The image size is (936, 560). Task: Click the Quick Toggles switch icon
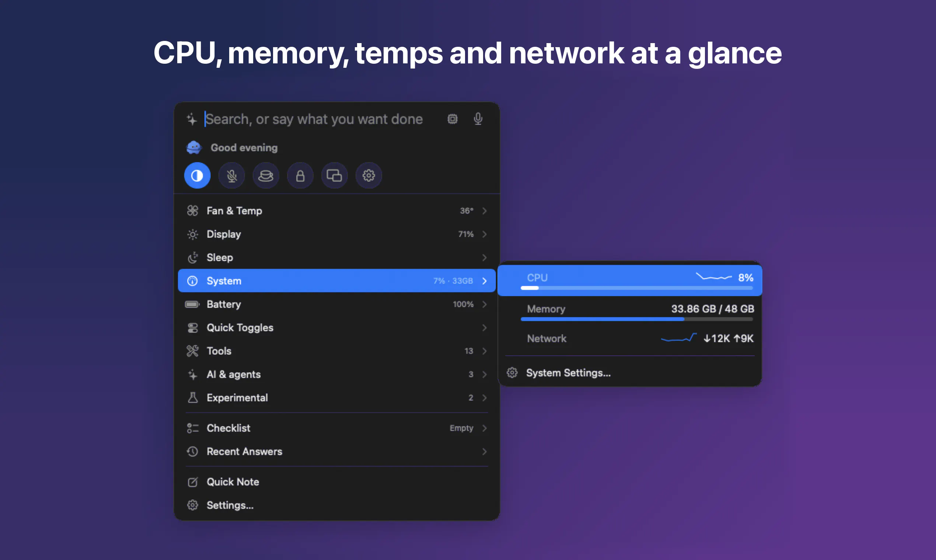pos(192,328)
